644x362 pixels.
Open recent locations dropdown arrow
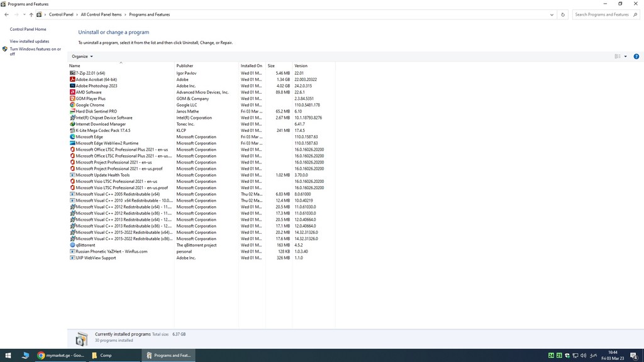coord(25,15)
